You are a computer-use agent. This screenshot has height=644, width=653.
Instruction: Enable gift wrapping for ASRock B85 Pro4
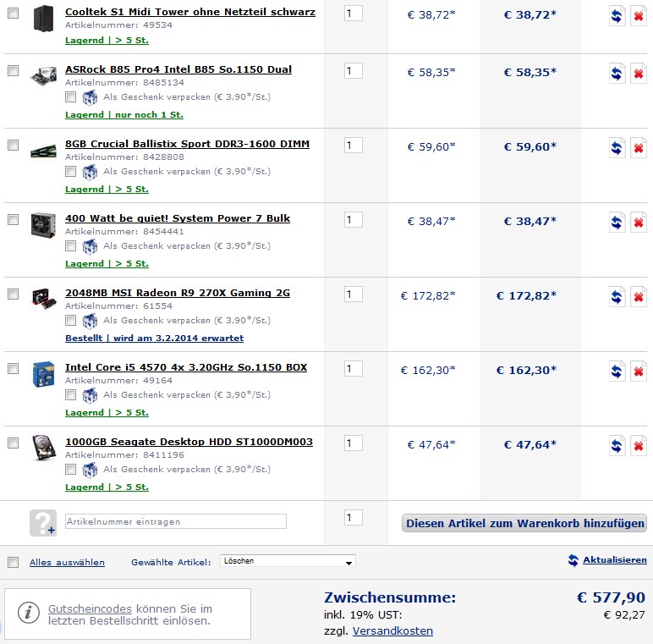coord(71,97)
